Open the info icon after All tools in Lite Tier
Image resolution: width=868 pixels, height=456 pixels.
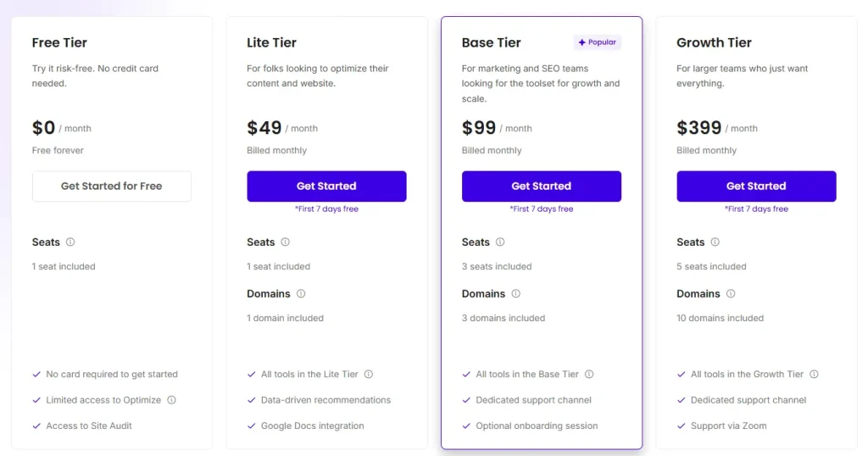point(368,374)
